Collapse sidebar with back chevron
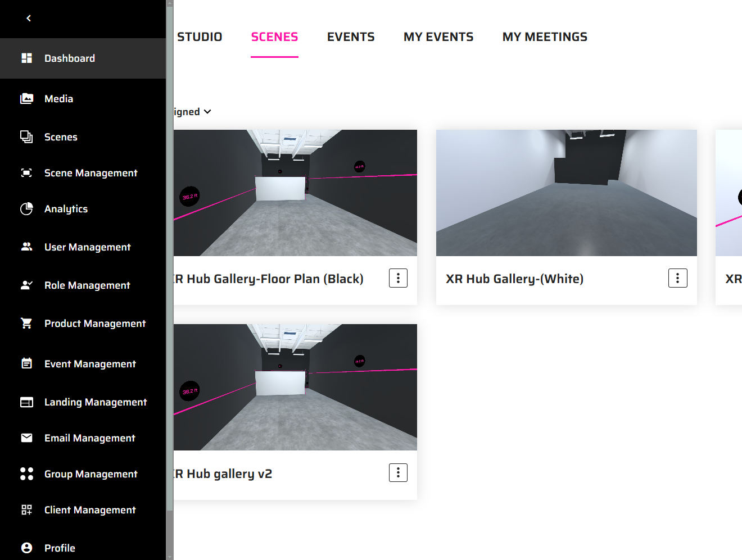 pyautogui.click(x=29, y=19)
